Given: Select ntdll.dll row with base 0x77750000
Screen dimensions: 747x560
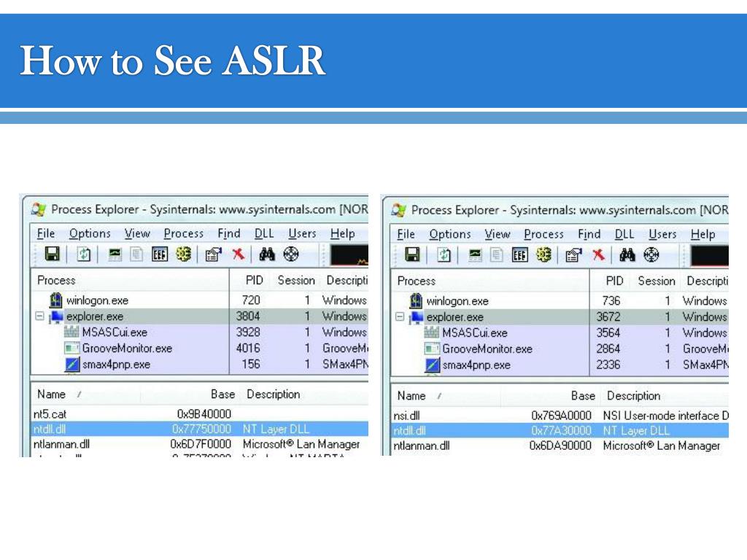Looking at the screenshot, I should (x=200, y=429).
